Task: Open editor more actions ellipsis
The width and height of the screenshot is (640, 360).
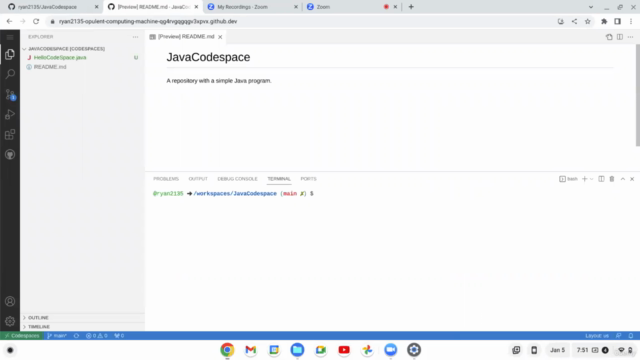Action: click(631, 37)
